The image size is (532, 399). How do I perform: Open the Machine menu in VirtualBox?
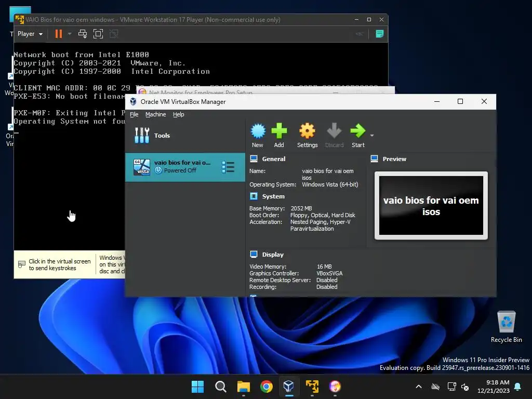click(156, 114)
